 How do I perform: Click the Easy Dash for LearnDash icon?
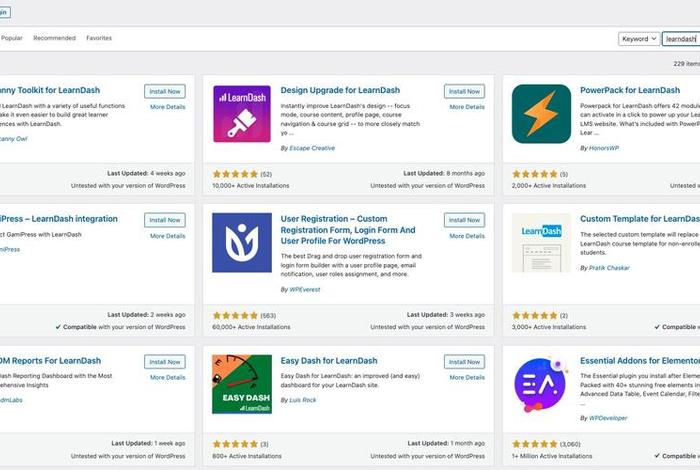tap(242, 384)
